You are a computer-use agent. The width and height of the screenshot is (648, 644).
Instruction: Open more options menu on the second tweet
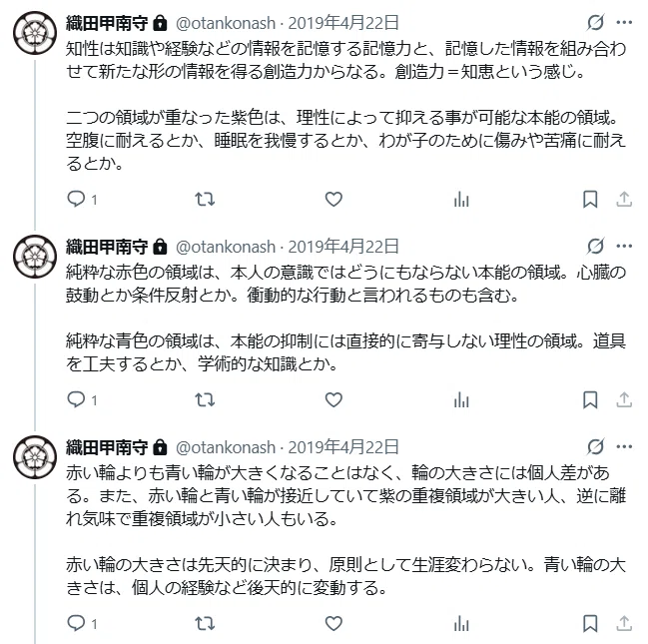(624, 247)
